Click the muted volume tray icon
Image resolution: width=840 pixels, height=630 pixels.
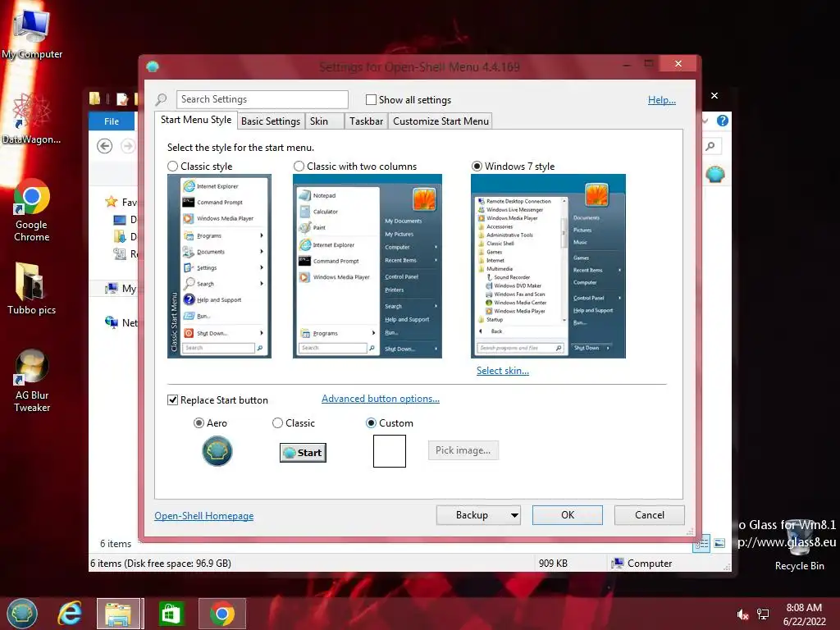[742, 614]
